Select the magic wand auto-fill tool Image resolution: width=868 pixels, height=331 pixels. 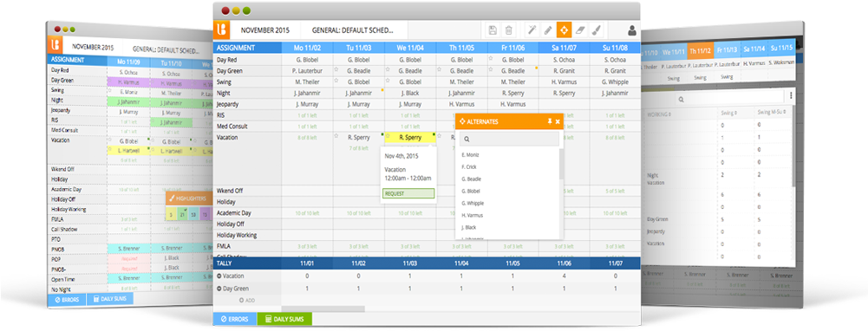pyautogui.click(x=532, y=29)
